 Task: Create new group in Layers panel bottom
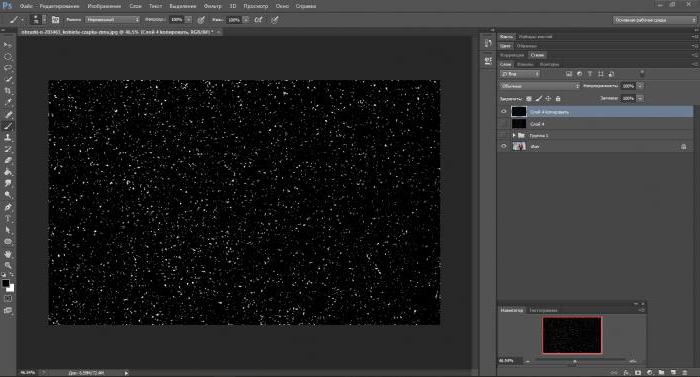[661, 373]
